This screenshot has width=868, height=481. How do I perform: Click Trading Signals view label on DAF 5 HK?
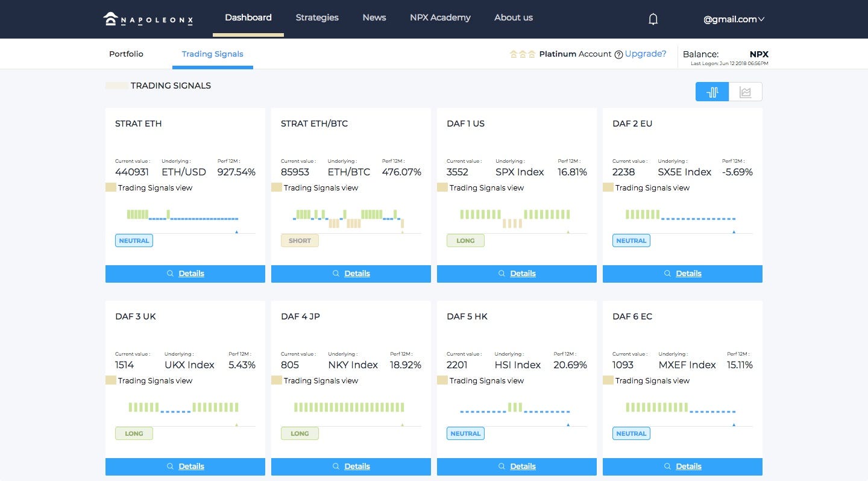click(486, 380)
